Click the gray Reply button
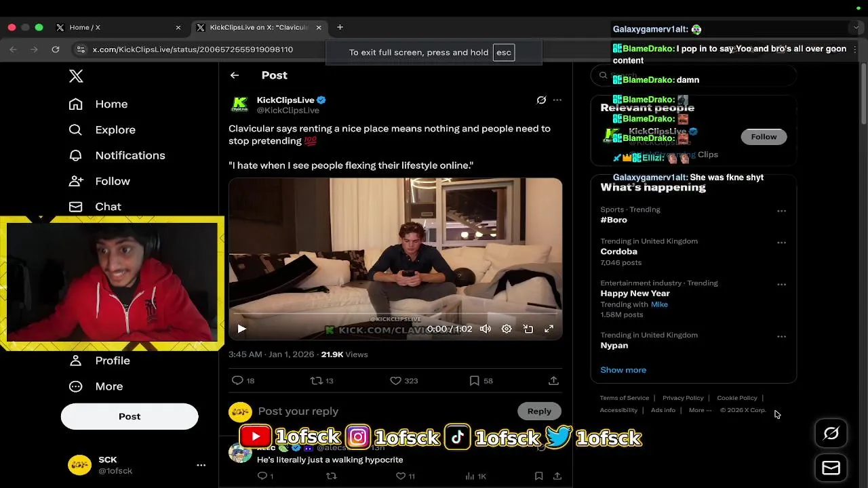Image resolution: width=868 pixels, height=488 pixels. (539, 411)
